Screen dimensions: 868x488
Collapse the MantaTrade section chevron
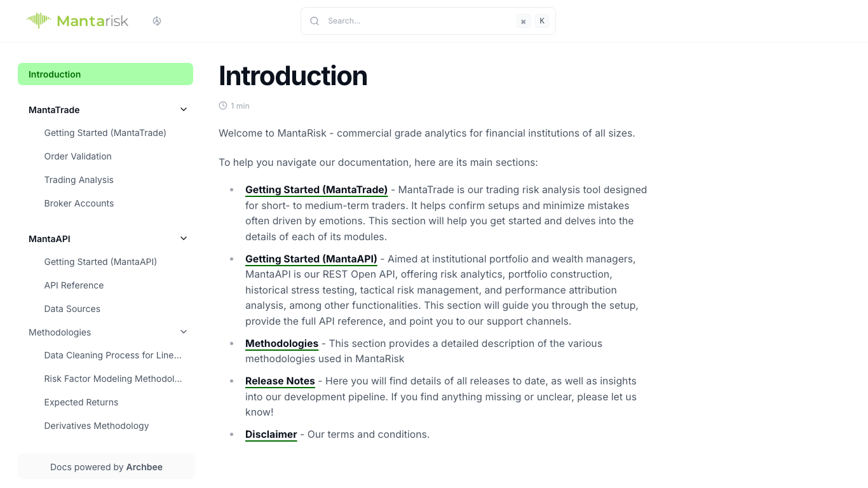click(x=184, y=109)
